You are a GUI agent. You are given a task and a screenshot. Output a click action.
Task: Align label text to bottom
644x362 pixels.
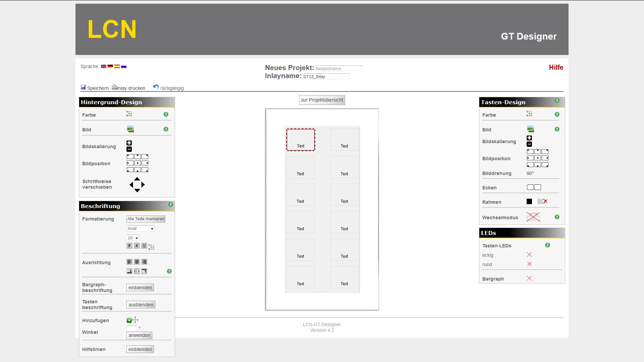tap(129, 271)
